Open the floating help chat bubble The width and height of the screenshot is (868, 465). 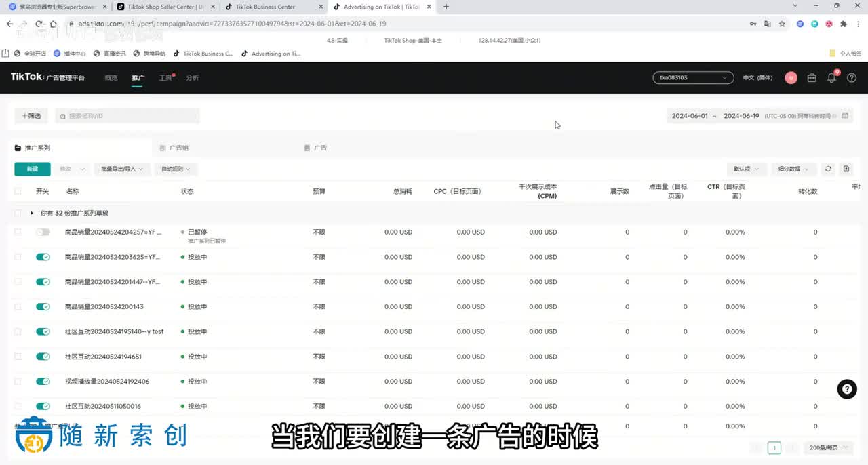point(846,388)
